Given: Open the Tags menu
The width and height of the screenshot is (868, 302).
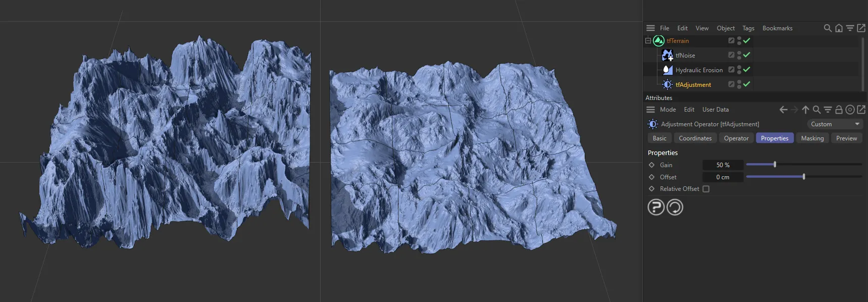Looking at the screenshot, I should [x=748, y=28].
